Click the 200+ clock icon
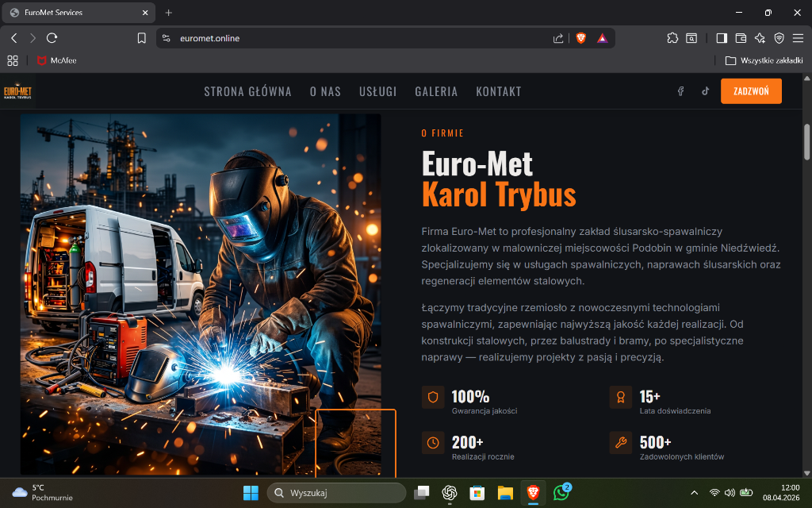 (433, 443)
